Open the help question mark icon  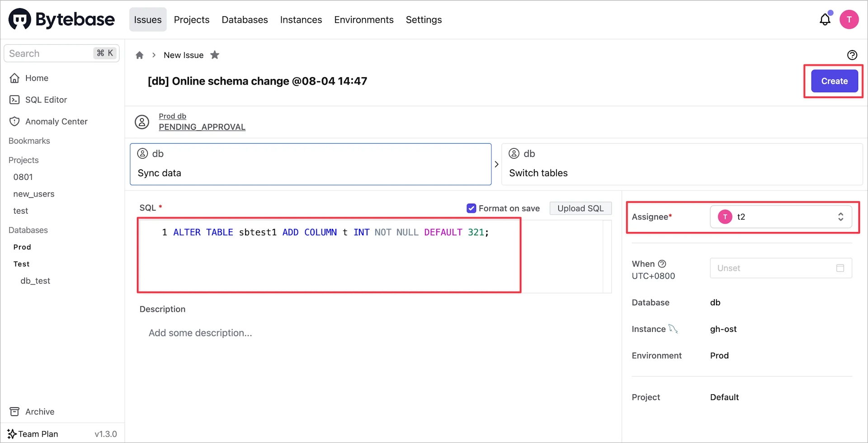click(x=852, y=55)
